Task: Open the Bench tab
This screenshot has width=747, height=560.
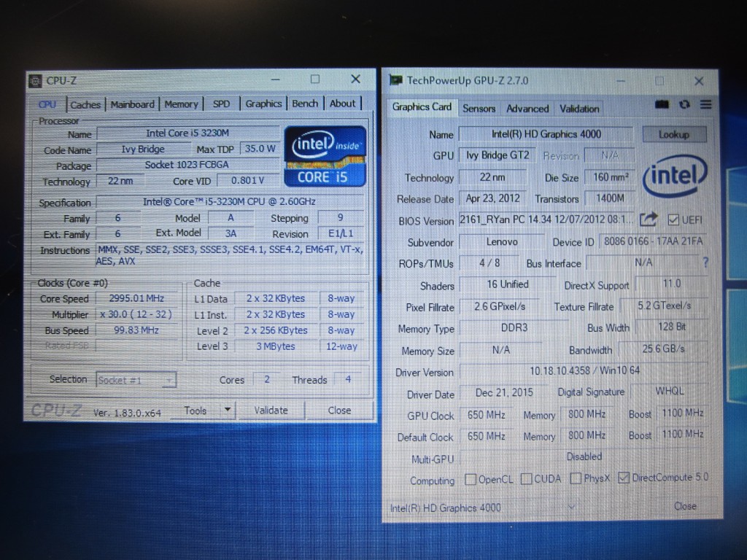Action: (305, 104)
